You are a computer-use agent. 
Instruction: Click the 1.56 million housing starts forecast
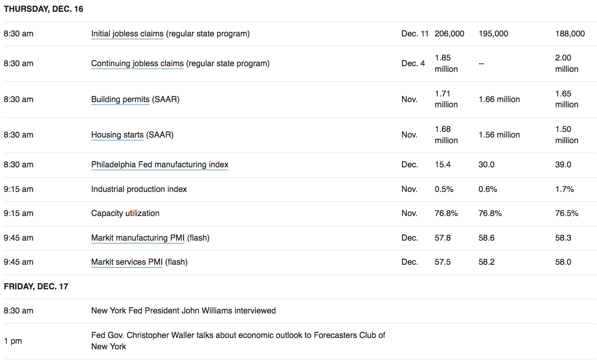[x=499, y=135]
